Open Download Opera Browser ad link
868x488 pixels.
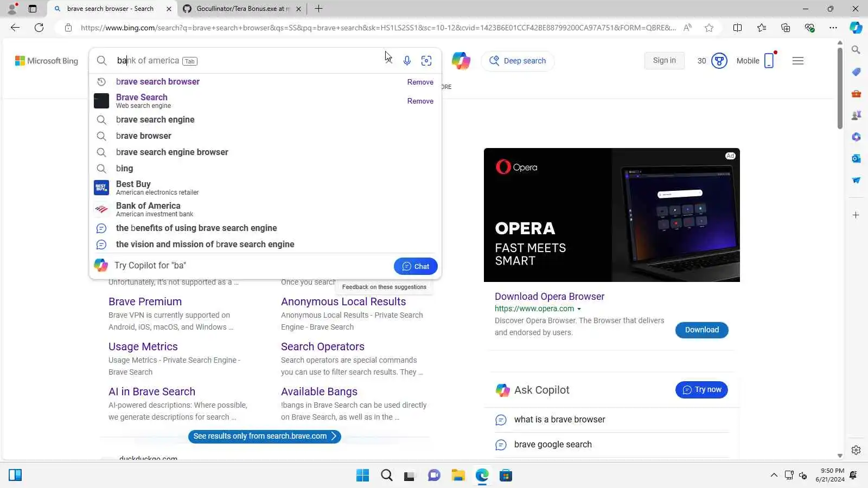tap(550, 297)
